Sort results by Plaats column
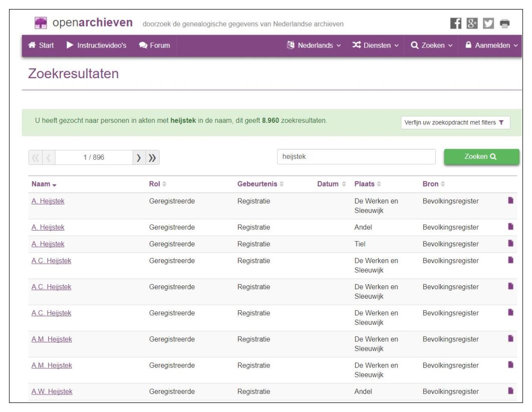Image resolution: width=532 pixels, height=412 pixels. (x=368, y=184)
